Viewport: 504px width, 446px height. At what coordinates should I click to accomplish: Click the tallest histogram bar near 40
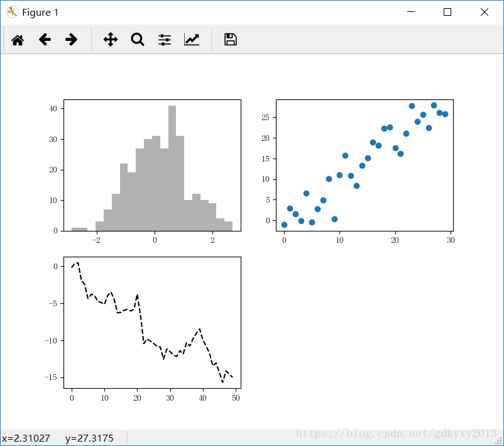click(x=172, y=168)
